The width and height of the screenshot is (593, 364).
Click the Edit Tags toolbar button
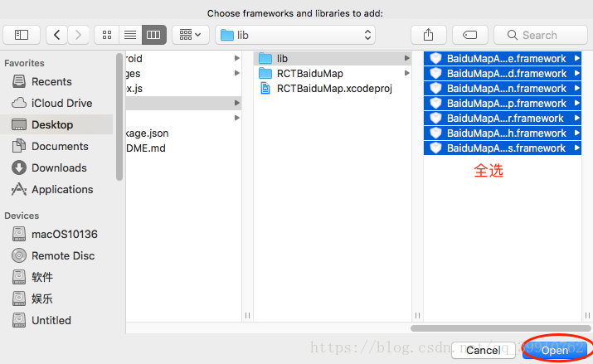pos(470,35)
